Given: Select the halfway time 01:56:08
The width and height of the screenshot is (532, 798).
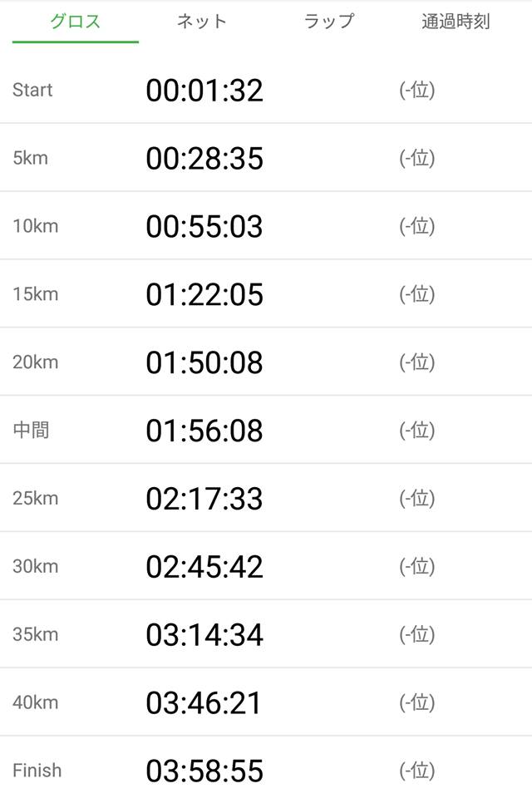Looking at the screenshot, I should click(x=204, y=431).
